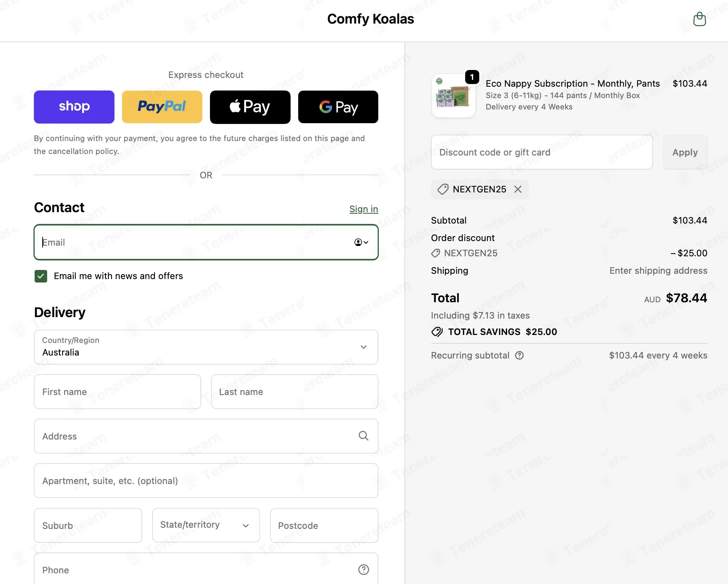This screenshot has width=728, height=584.
Task: Click the Apply discount button
Action: (685, 152)
